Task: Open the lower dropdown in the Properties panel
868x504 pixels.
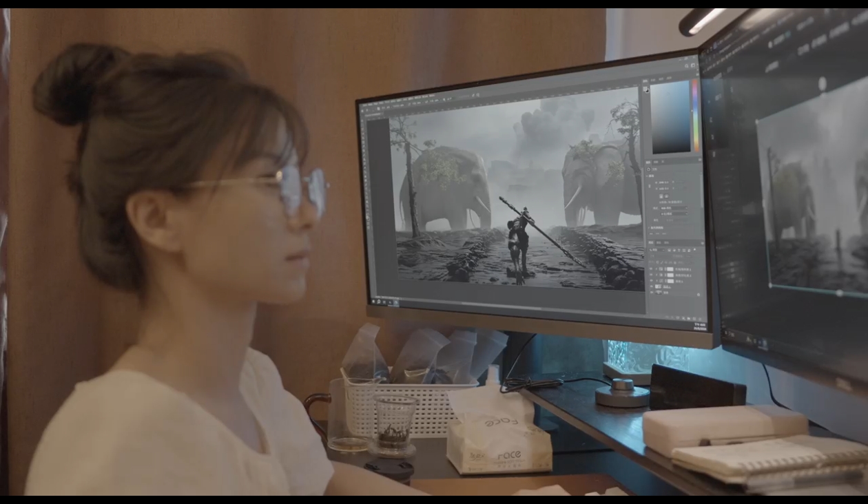Action: coord(674,214)
